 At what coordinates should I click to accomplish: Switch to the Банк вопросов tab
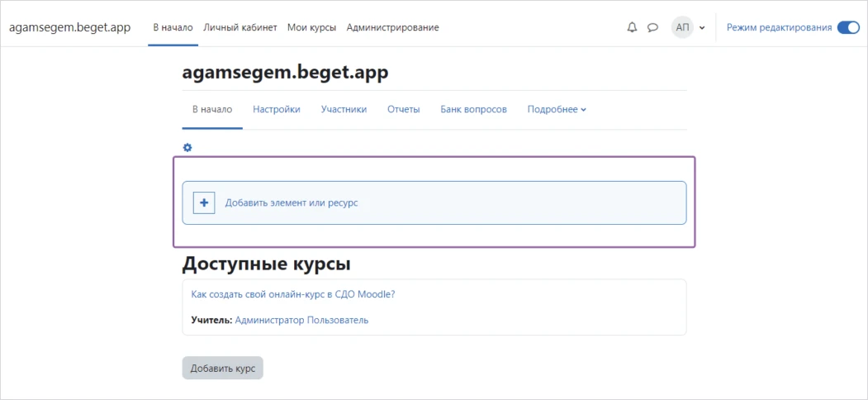coord(474,110)
